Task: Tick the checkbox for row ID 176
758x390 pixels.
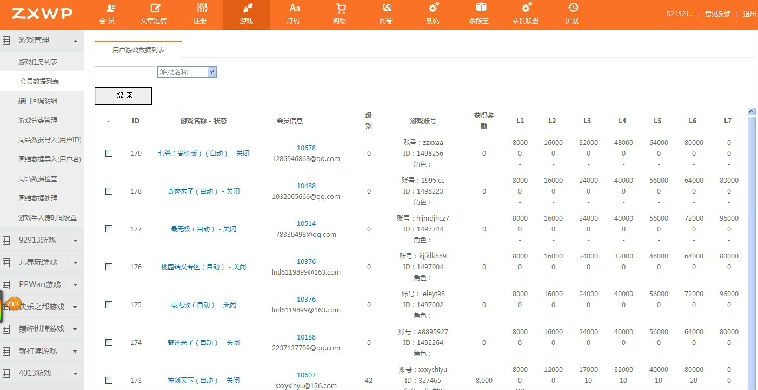Action: coord(108,266)
